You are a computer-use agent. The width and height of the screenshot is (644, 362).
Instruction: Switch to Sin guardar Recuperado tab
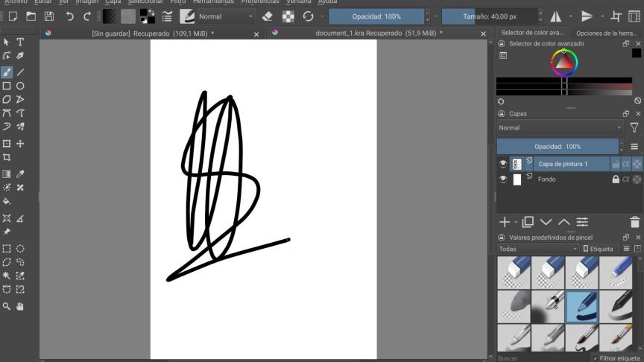click(153, 34)
